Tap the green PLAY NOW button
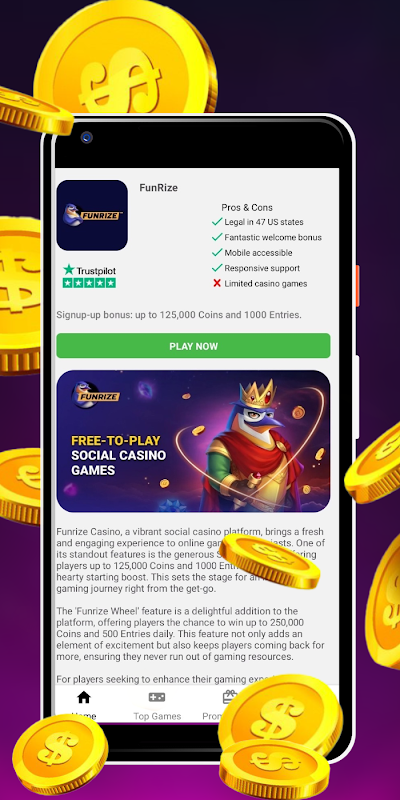The width and height of the screenshot is (400, 800). coord(193,346)
